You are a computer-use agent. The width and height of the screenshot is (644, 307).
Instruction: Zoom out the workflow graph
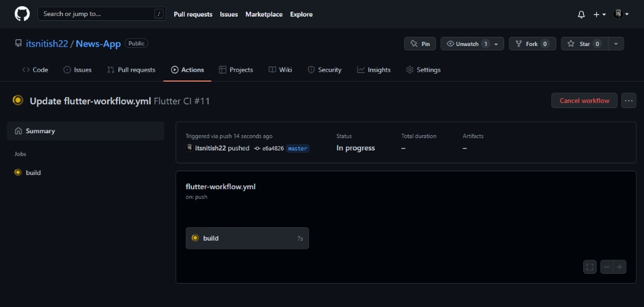tap(607, 267)
